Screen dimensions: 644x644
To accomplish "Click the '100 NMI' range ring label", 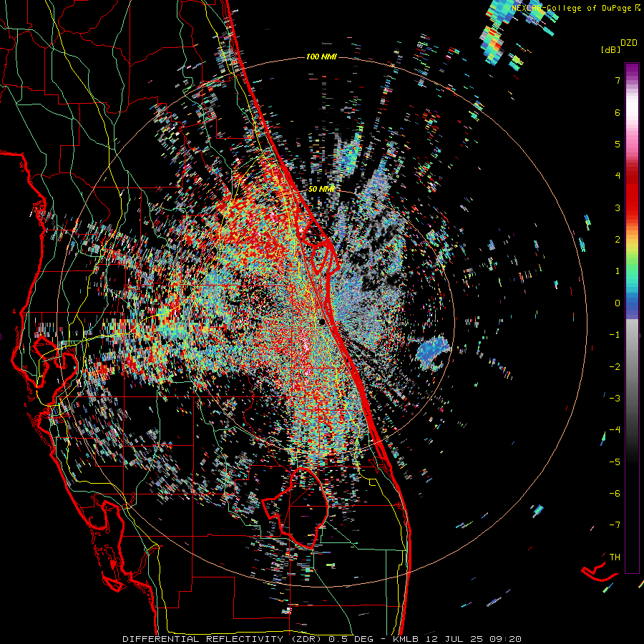I will [321, 57].
